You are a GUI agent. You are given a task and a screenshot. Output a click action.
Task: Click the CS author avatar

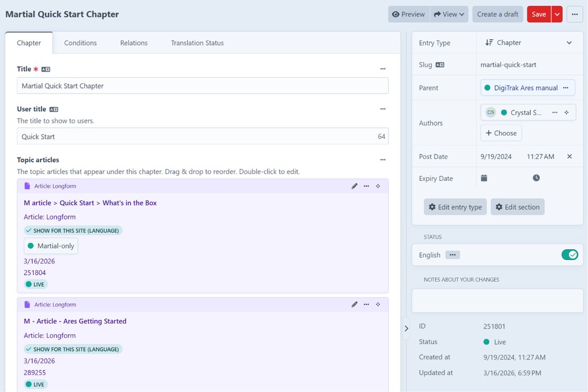pos(491,112)
